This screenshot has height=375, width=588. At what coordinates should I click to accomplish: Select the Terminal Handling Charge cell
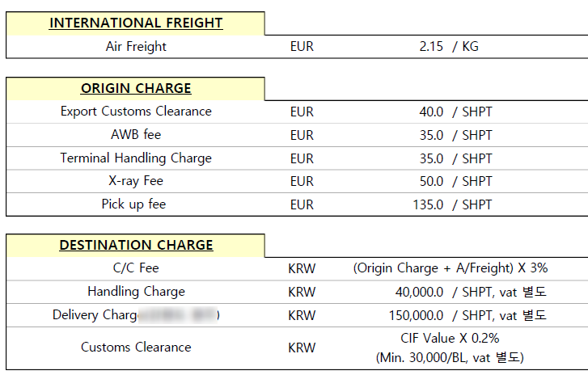point(136,158)
